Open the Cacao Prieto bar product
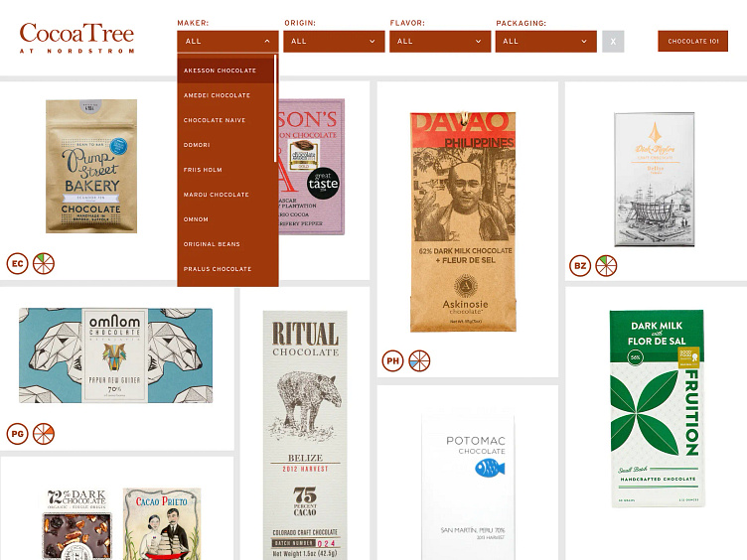This screenshot has width=747, height=560. click(x=162, y=524)
